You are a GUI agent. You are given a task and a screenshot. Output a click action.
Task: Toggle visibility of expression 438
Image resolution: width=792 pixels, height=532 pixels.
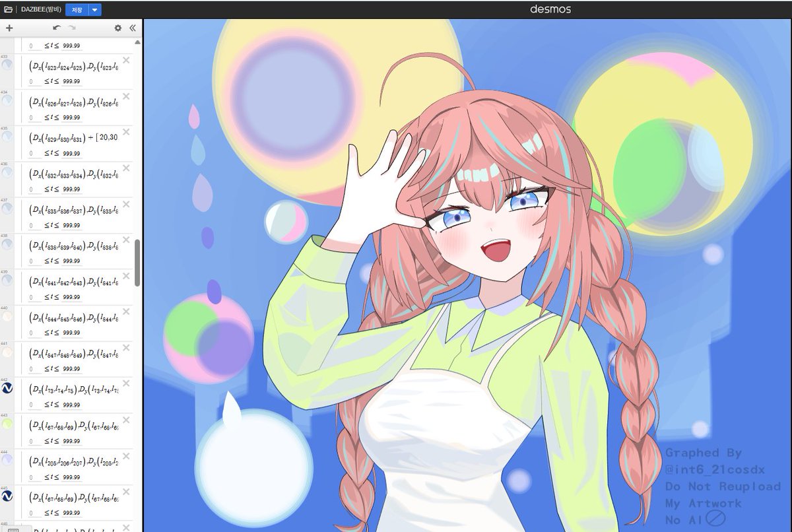(x=7, y=244)
